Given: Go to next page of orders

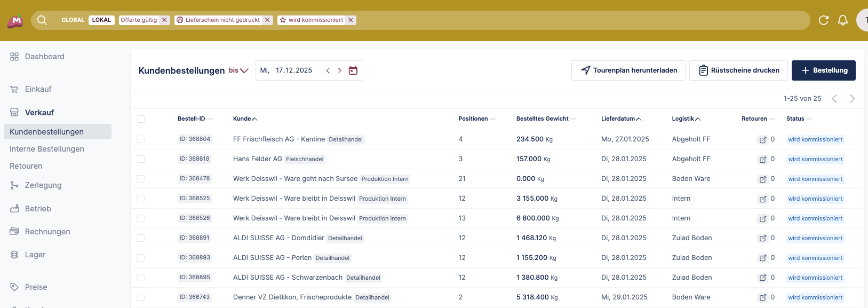Looking at the screenshot, I should 852,99.
